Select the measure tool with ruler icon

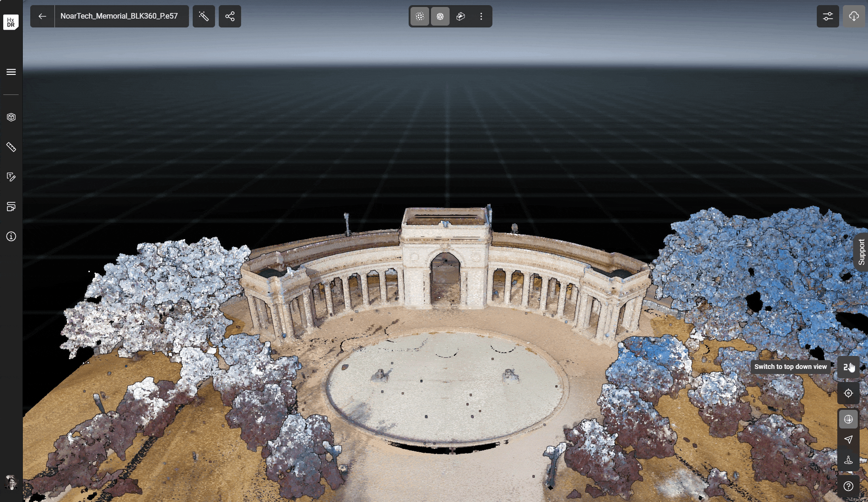tap(11, 147)
